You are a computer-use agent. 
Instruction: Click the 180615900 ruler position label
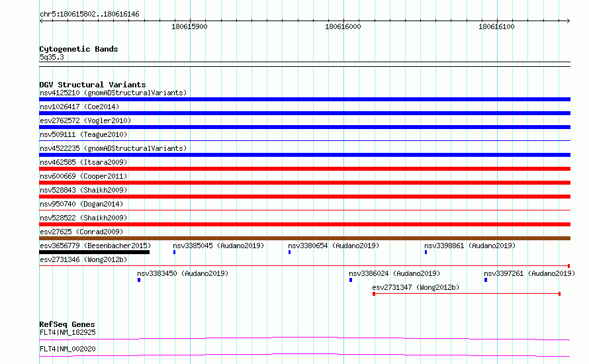pyautogui.click(x=189, y=26)
